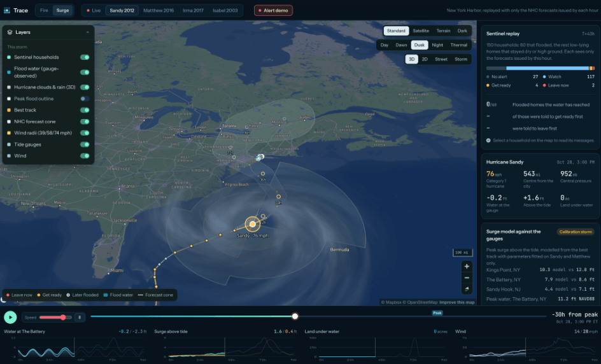
Task: Choose the Terrain map style
Action: click(x=443, y=31)
